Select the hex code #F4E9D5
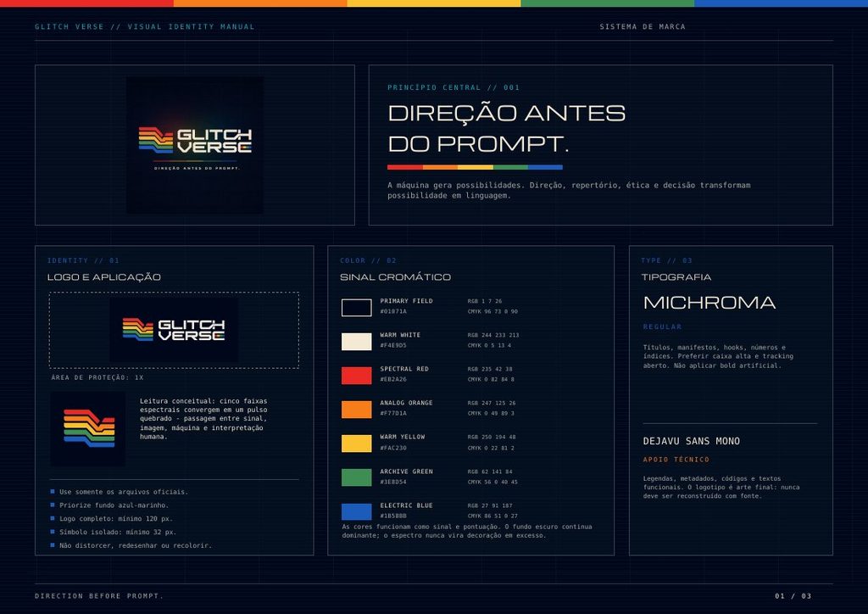Screen dimensions: 868x614 coord(393,345)
